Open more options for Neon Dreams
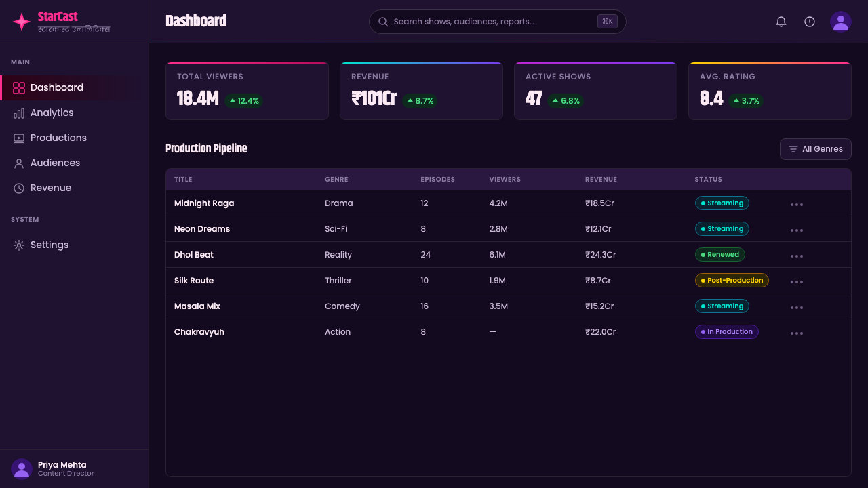Screen dimensions: 868x488 coord(797,230)
